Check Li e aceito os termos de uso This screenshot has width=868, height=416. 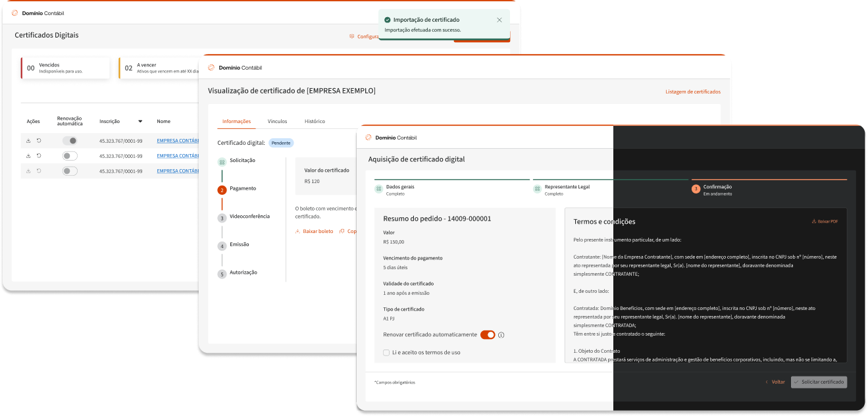click(386, 352)
